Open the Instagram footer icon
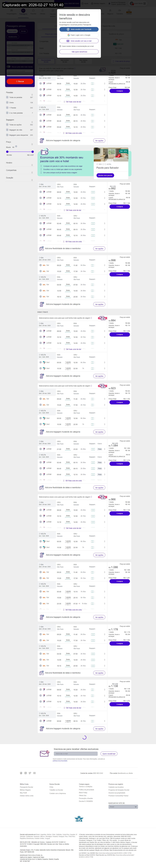Viewport: 156px width, 868px height. 26,773
